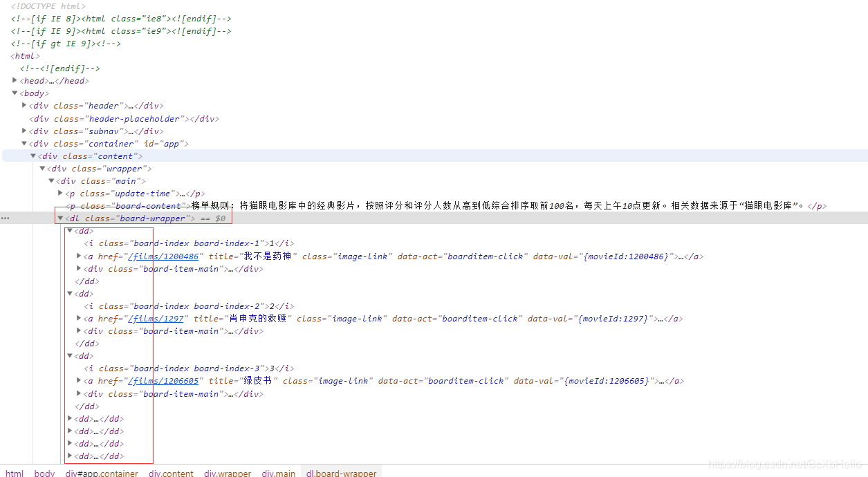Click the three-dots icon beside the selected dl row
The image size is (868, 477).
(5, 218)
